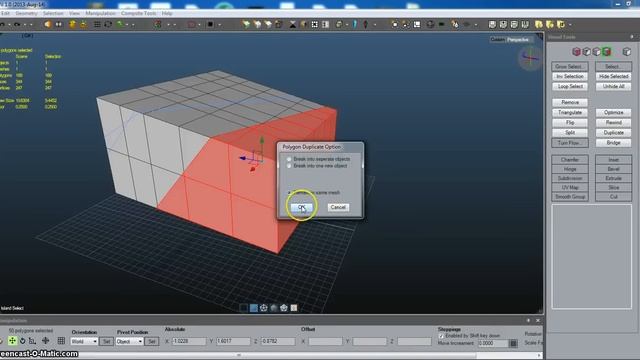Image resolution: width=640 pixels, height=360 pixels.
Task: Select the 'same mesh' radio option
Action: (289, 192)
